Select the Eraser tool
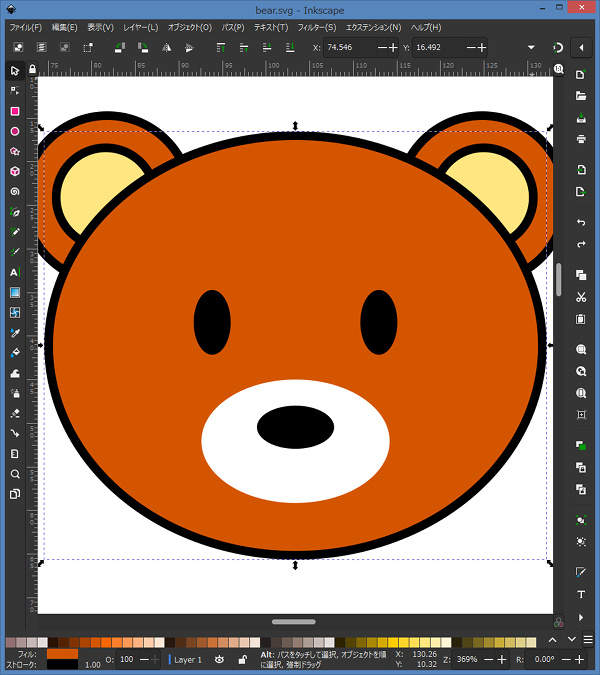Image resolution: width=600 pixels, height=675 pixels. (15, 414)
